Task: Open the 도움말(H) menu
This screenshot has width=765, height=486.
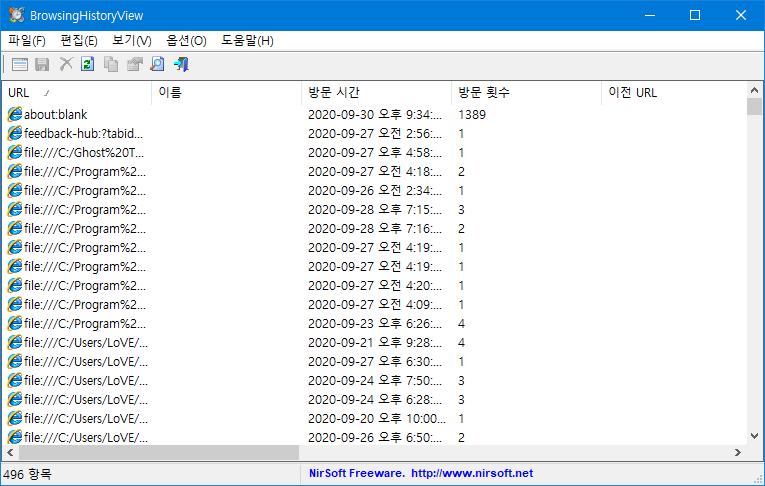Action: pyautogui.click(x=247, y=40)
